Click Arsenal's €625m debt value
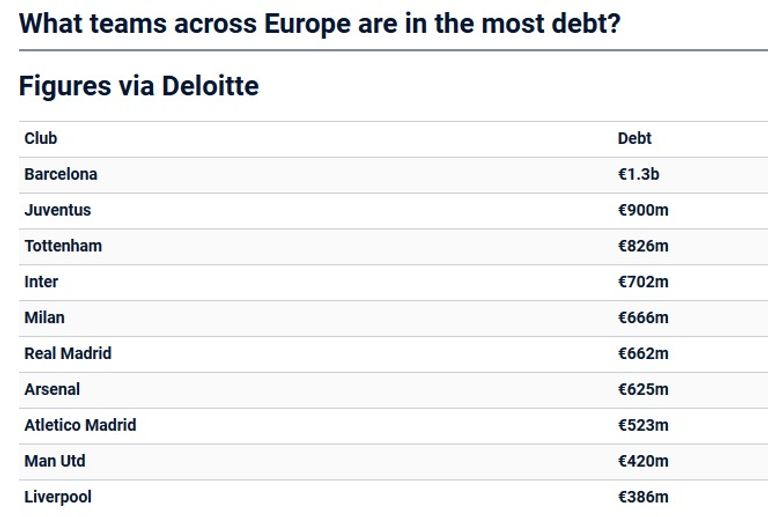The image size is (768, 517). (x=643, y=390)
